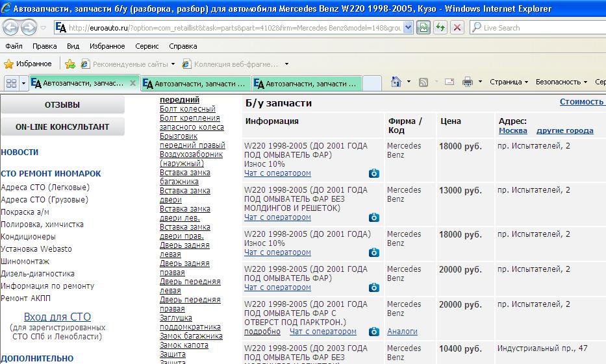The image size is (606, 364).
Task: Go back with the browser Back arrow
Action: [11, 27]
